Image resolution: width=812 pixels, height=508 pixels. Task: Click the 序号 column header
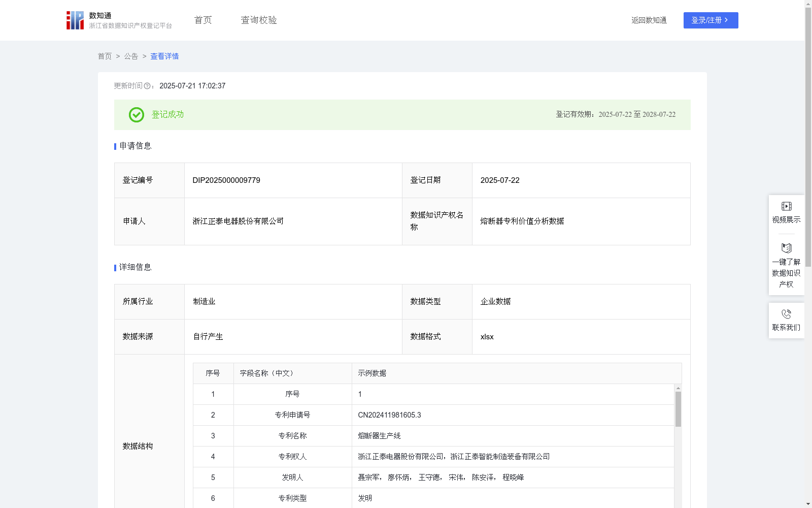tap(213, 373)
